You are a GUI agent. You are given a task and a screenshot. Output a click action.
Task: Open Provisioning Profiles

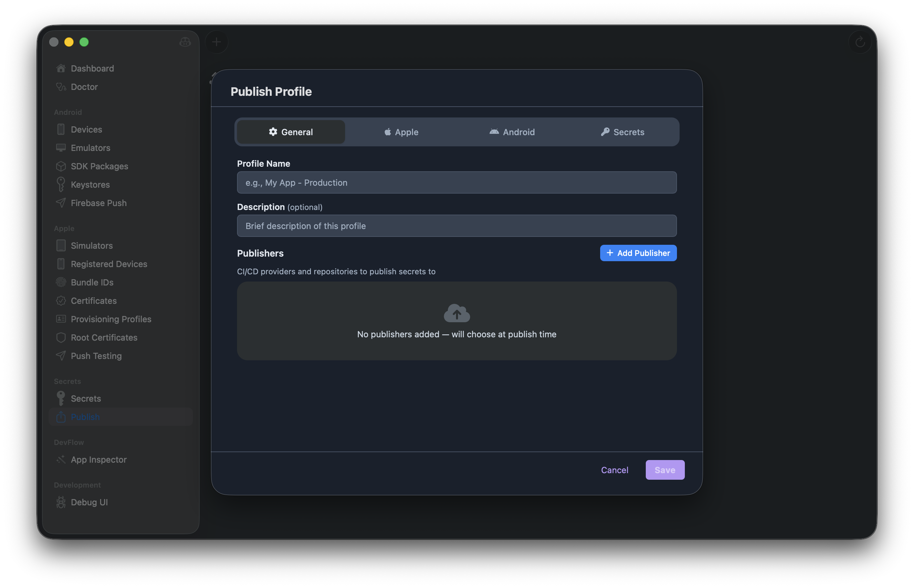click(121, 319)
